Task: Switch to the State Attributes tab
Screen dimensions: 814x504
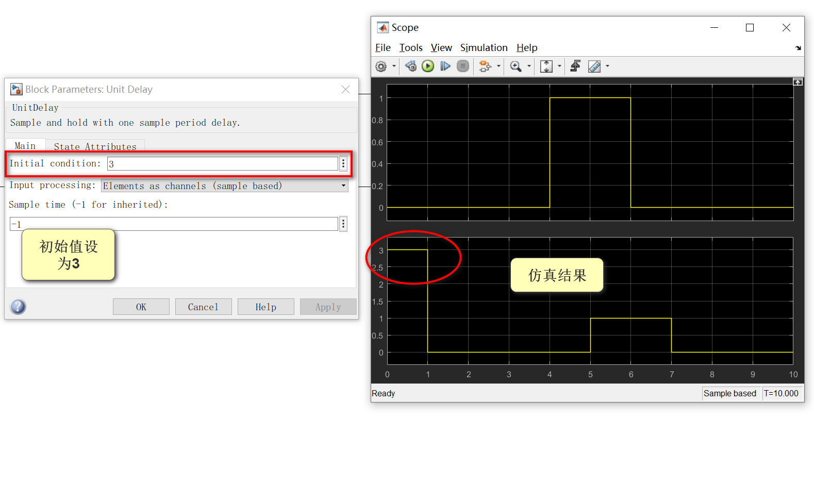Action: tap(95, 146)
